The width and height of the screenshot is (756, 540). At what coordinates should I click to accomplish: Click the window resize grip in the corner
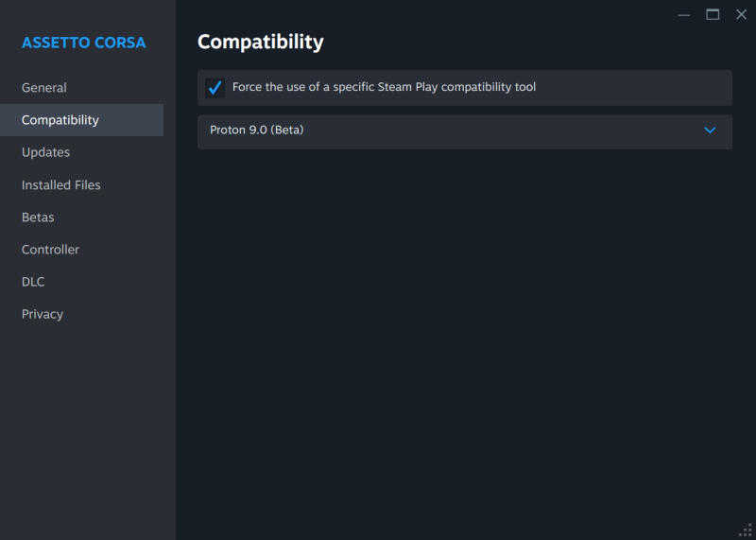745,529
